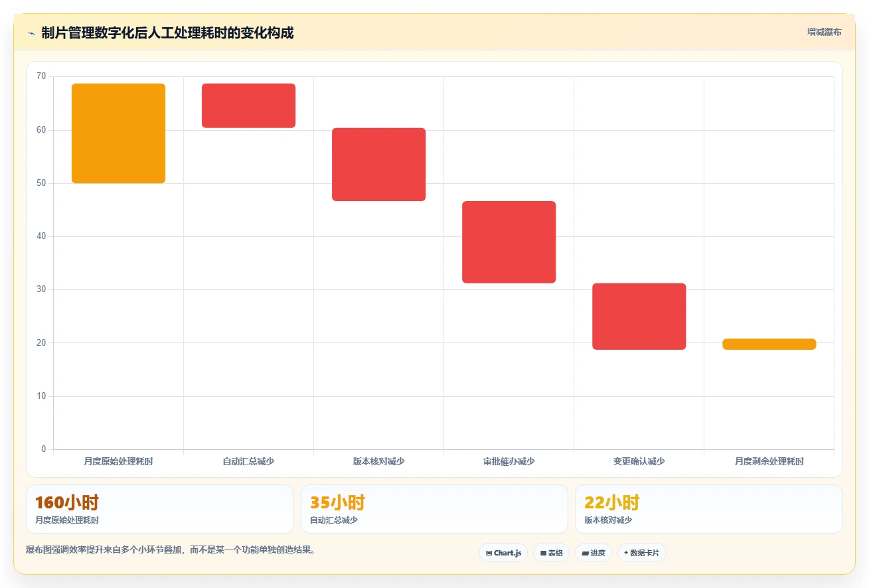869x588 pixels.
Task: Click the y-axis value 50
Action: (x=41, y=183)
